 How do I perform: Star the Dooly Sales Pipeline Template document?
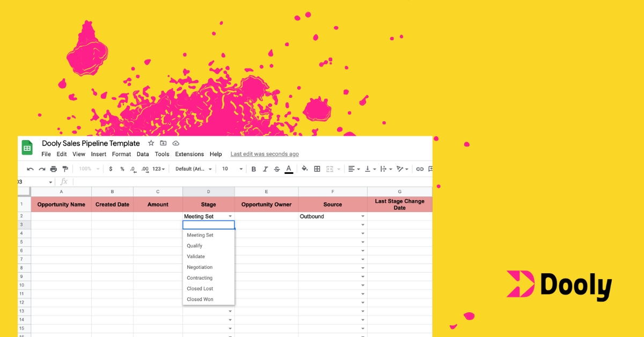(151, 143)
